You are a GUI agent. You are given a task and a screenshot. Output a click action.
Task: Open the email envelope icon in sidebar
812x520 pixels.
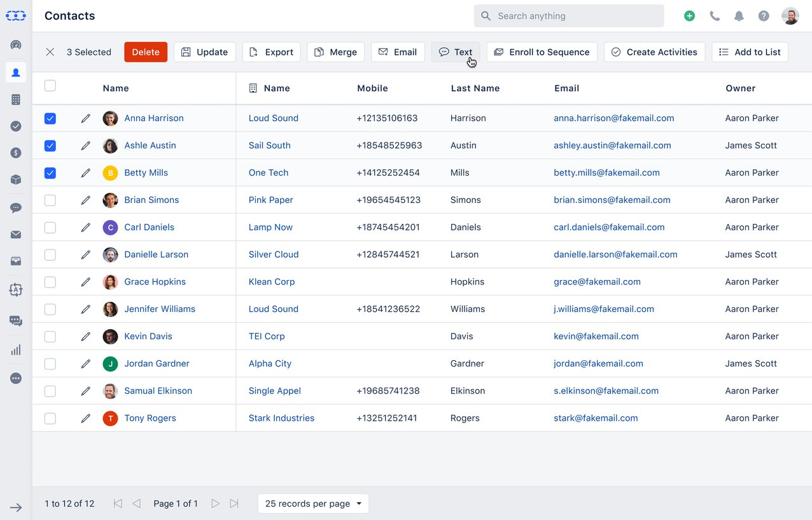coord(16,234)
